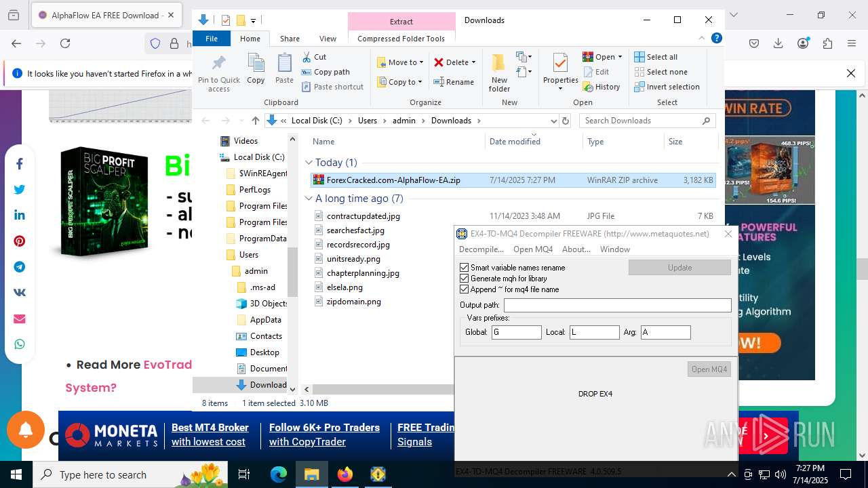
Task: Toggle Generate mqh for library checkbox
Action: tap(464, 279)
